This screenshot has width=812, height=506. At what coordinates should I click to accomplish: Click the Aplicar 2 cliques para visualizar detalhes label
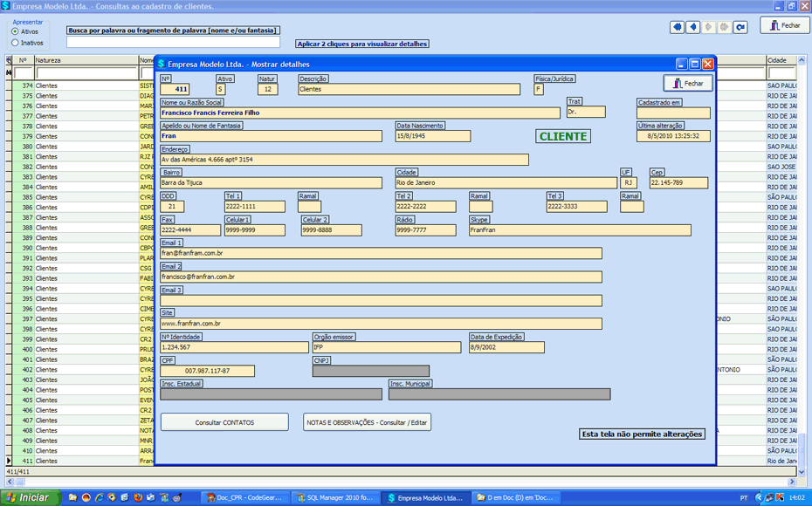362,44
